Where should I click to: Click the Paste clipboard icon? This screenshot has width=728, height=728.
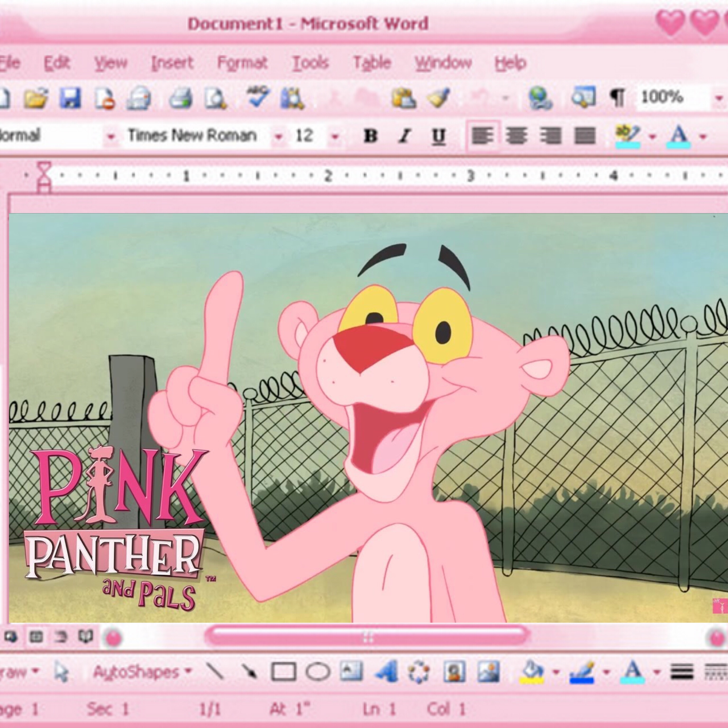pyautogui.click(x=404, y=98)
